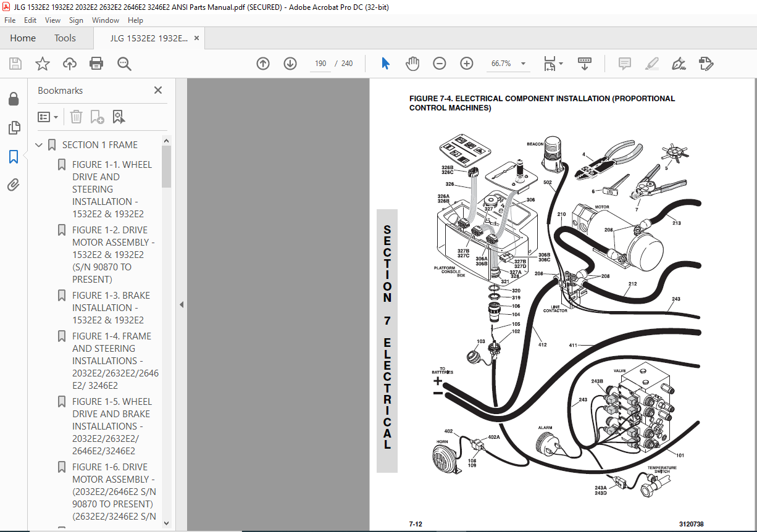Collapse the navigation pane with arrow
Viewport: 757px width, 532px height.
[x=182, y=304]
